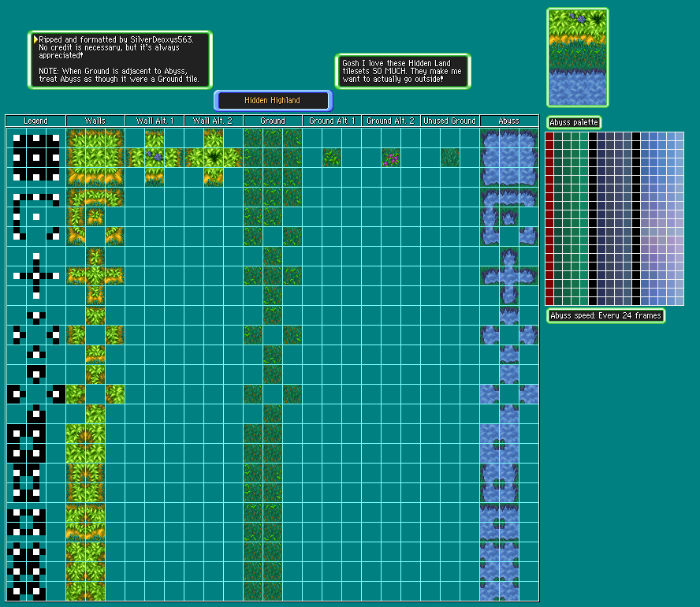Click the "Ripped and formatted by SilverDeoxys563" credit text
The image size is (700, 607).
click(x=116, y=39)
